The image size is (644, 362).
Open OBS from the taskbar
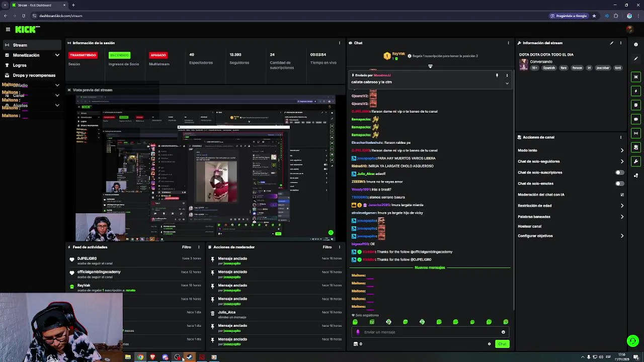coord(177,357)
